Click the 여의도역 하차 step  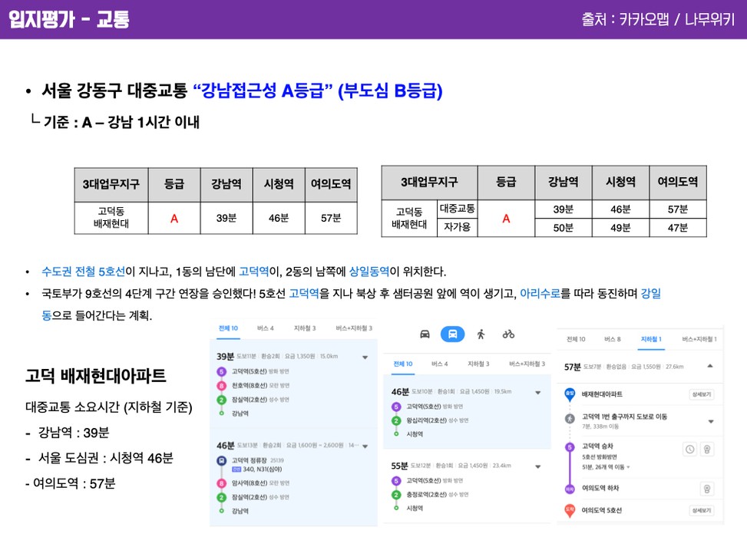[x=600, y=489]
